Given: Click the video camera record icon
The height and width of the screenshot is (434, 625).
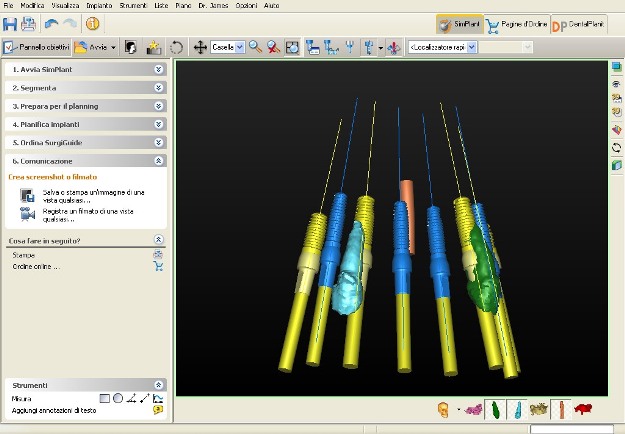Looking at the screenshot, I should click(27, 214).
